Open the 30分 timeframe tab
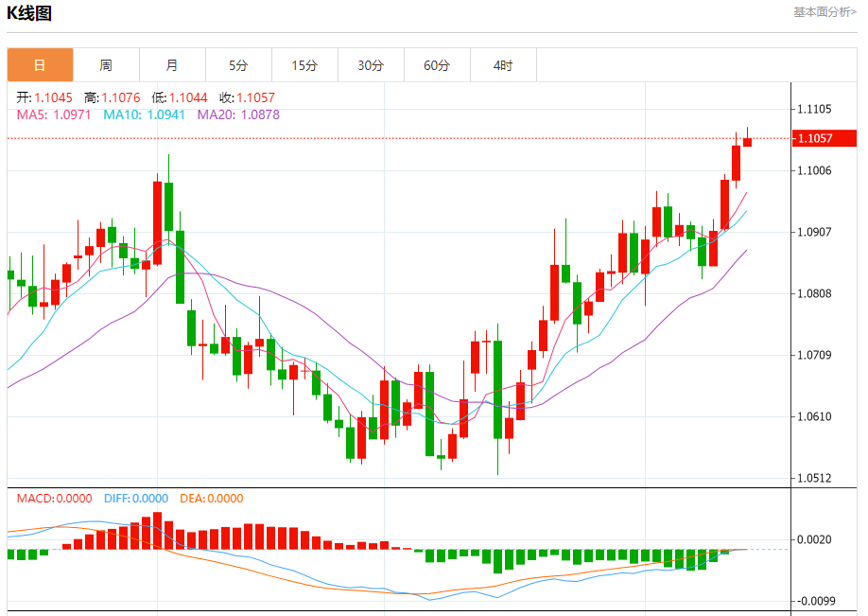The height and width of the screenshot is (616, 868). [x=371, y=65]
